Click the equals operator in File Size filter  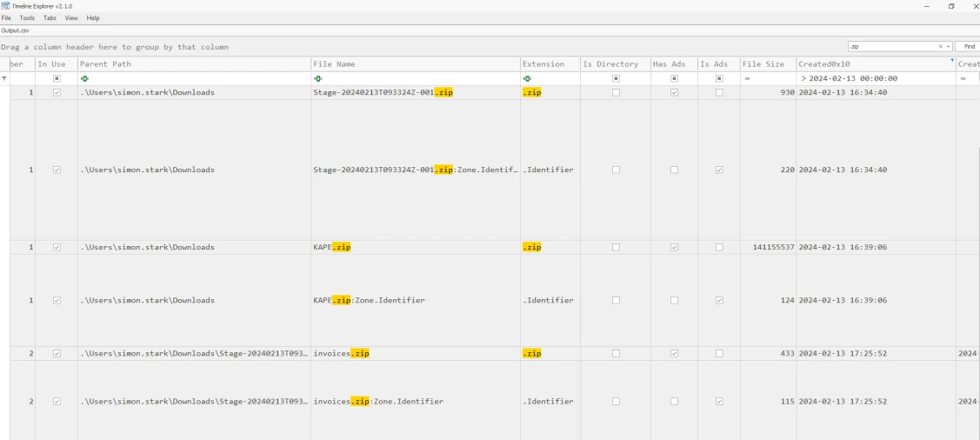coord(746,79)
